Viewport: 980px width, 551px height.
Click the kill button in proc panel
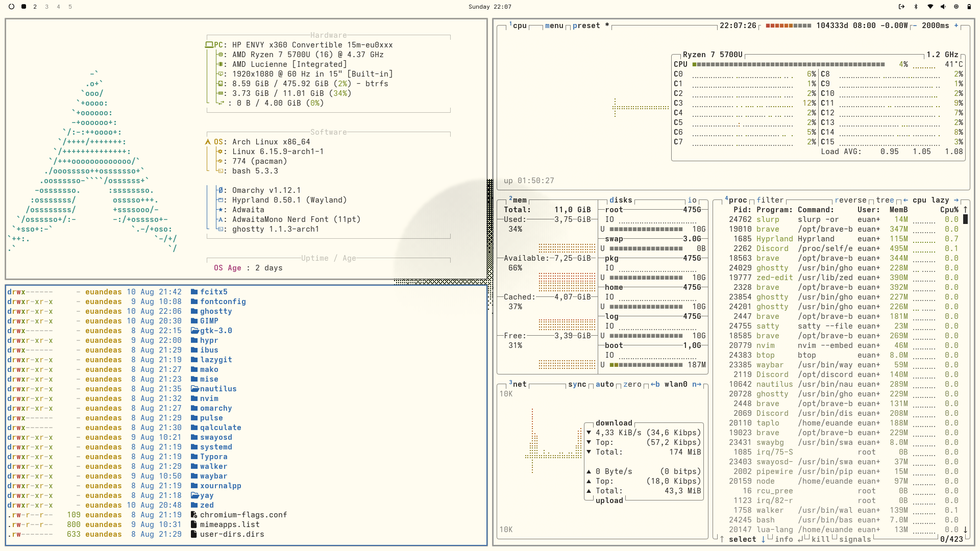click(820, 539)
